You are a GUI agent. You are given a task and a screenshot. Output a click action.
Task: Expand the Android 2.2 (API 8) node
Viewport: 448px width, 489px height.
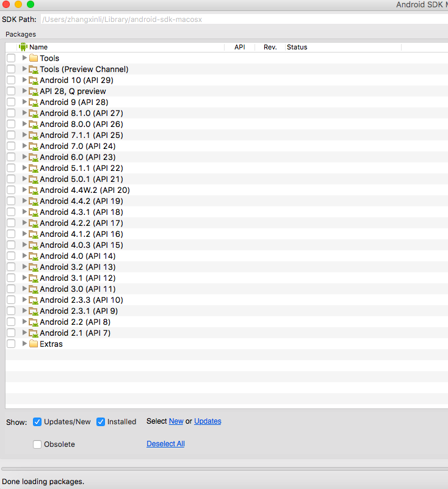click(x=24, y=321)
